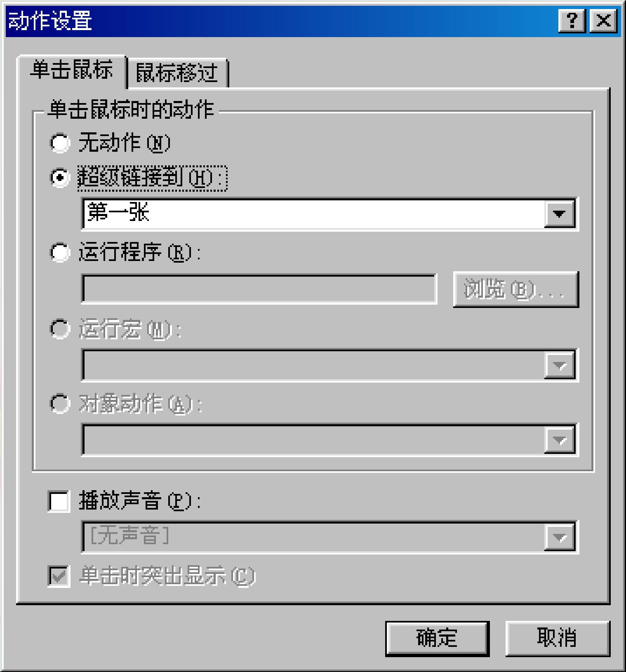Expand the 运行宏 dropdown list
Image resolution: width=626 pixels, height=672 pixels.
559,365
